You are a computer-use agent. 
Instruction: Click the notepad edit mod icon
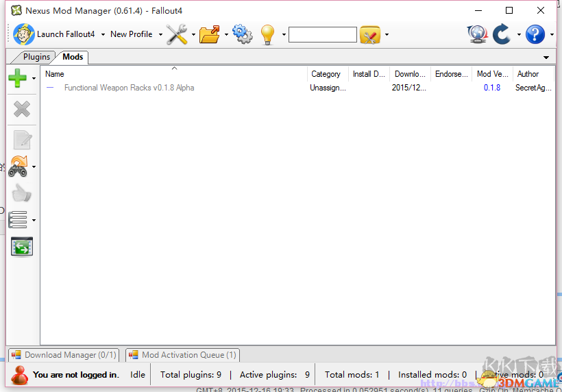coord(22,140)
